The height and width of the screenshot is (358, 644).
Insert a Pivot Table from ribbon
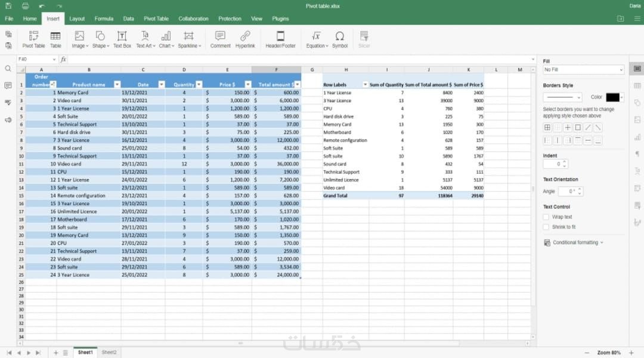tap(33, 39)
